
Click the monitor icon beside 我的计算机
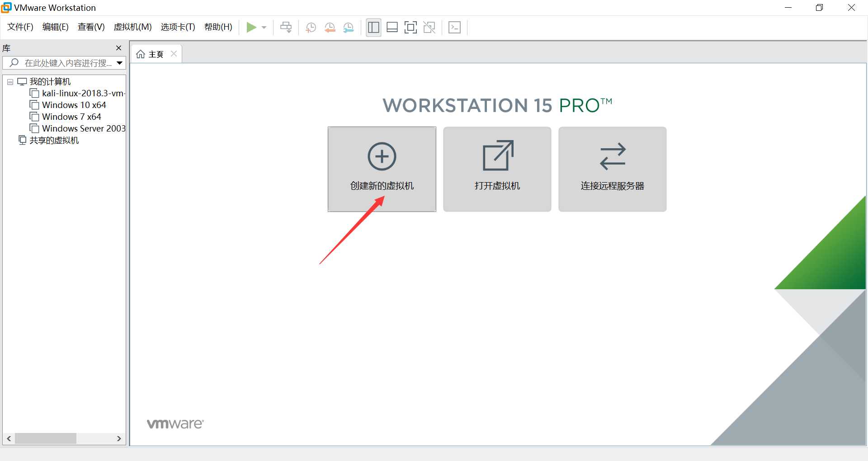click(22, 82)
